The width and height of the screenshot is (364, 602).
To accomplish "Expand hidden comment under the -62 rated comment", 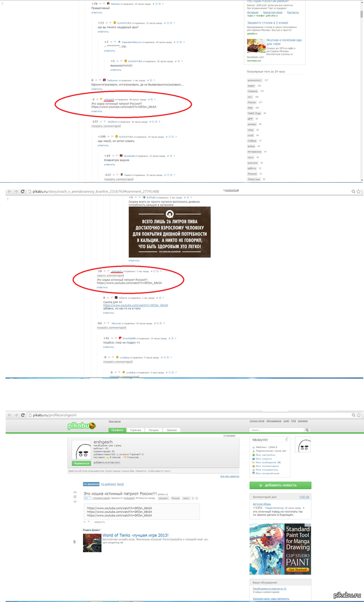I will pos(110,327).
